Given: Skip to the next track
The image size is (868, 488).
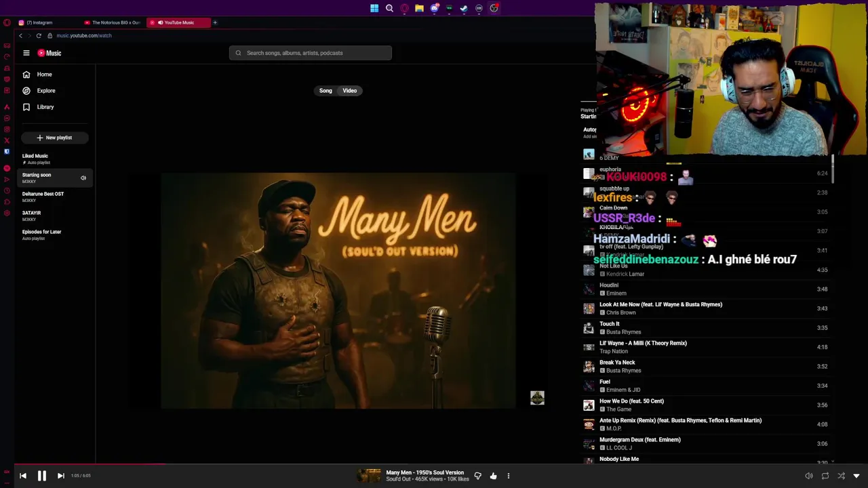Looking at the screenshot, I should 60,476.
